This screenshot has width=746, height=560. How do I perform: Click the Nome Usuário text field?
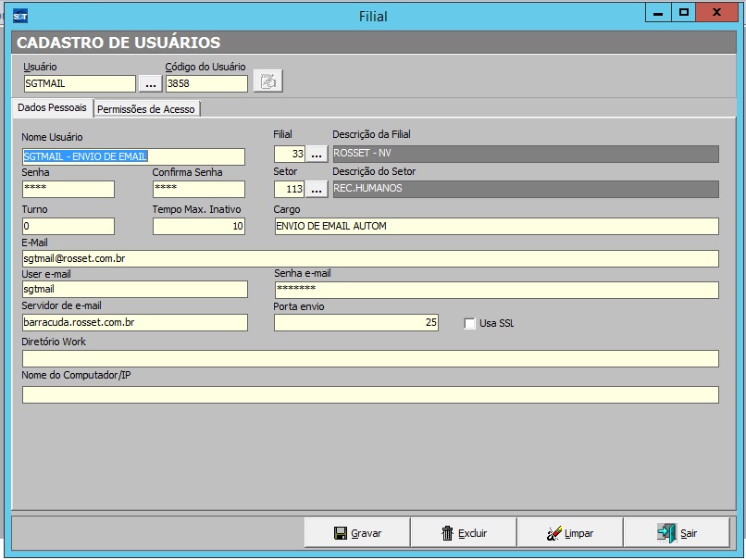pyautogui.click(x=133, y=156)
